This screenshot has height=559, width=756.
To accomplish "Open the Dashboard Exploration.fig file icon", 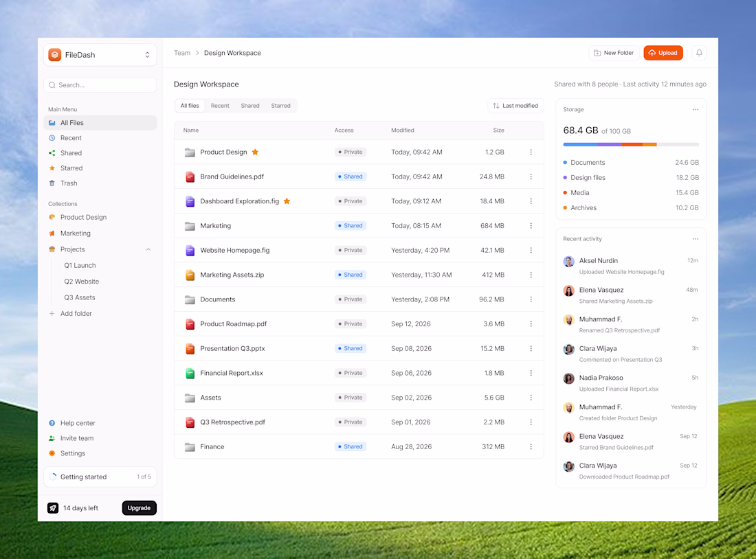I will tap(190, 201).
